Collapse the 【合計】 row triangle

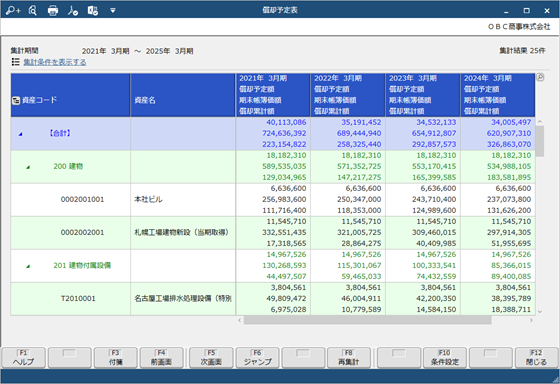click(x=21, y=134)
